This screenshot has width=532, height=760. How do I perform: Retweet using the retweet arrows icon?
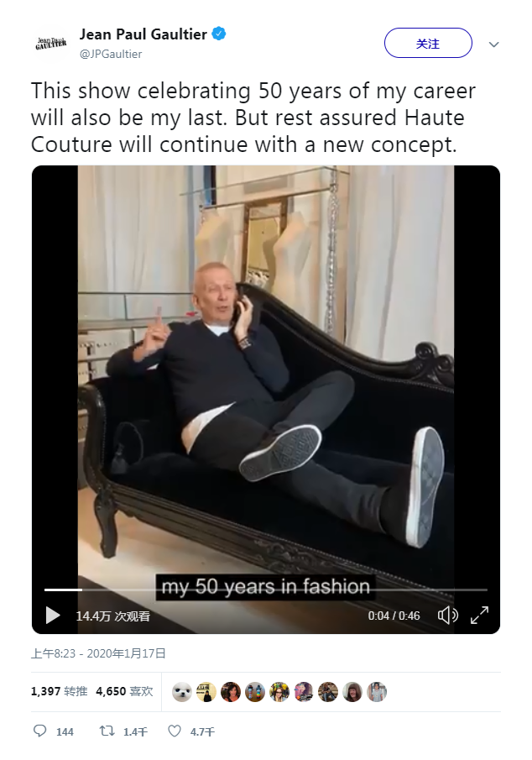click(x=107, y=731)
